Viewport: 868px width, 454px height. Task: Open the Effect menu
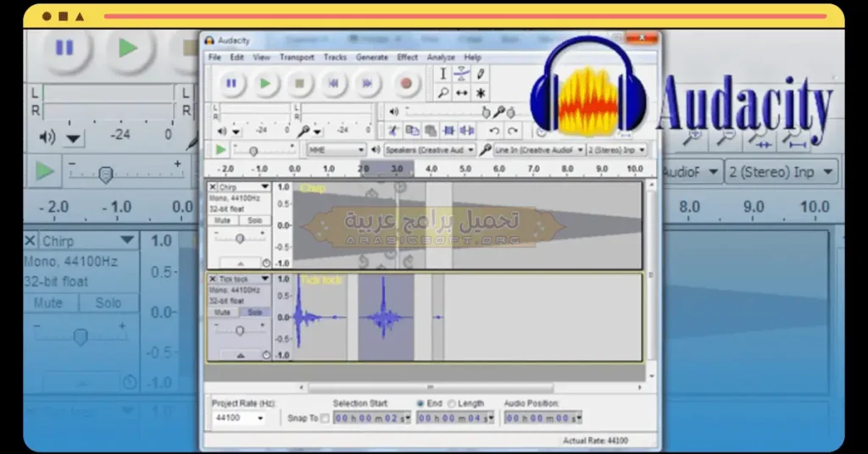click(408, 57)
